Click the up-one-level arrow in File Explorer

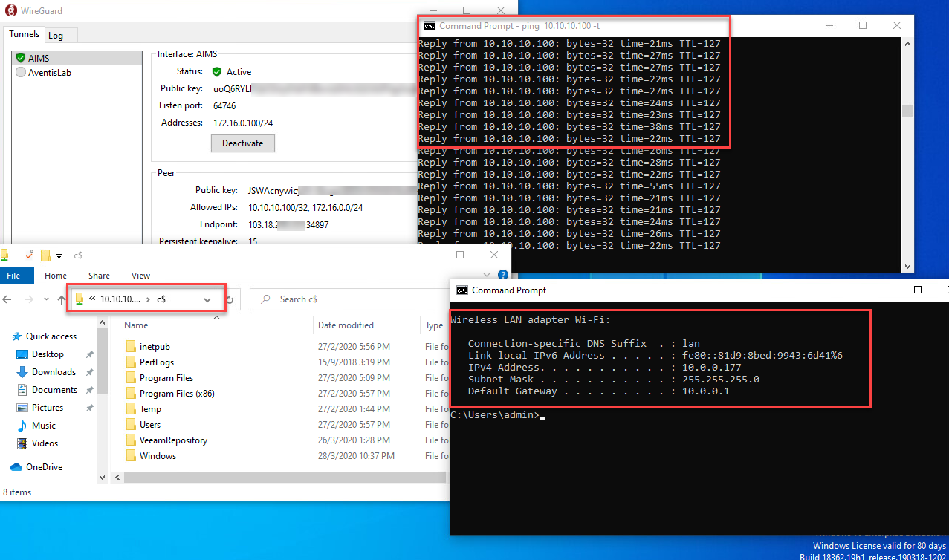(x=62, y=299)
